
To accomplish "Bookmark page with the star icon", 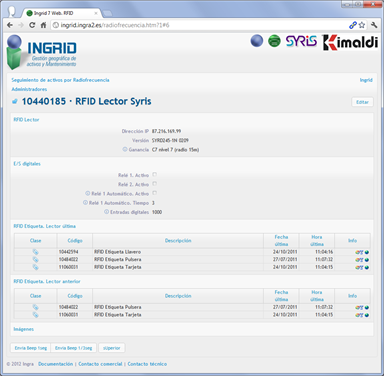I will pos(362,25).
